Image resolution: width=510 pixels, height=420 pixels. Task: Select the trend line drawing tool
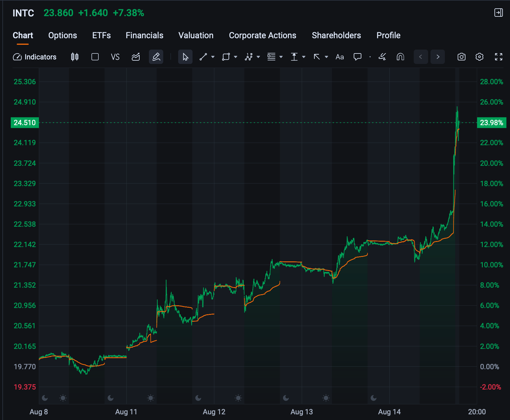tap(203, 57)
